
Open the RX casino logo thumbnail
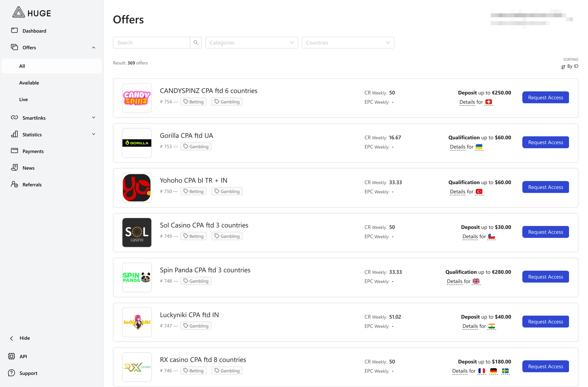[137, 367]
